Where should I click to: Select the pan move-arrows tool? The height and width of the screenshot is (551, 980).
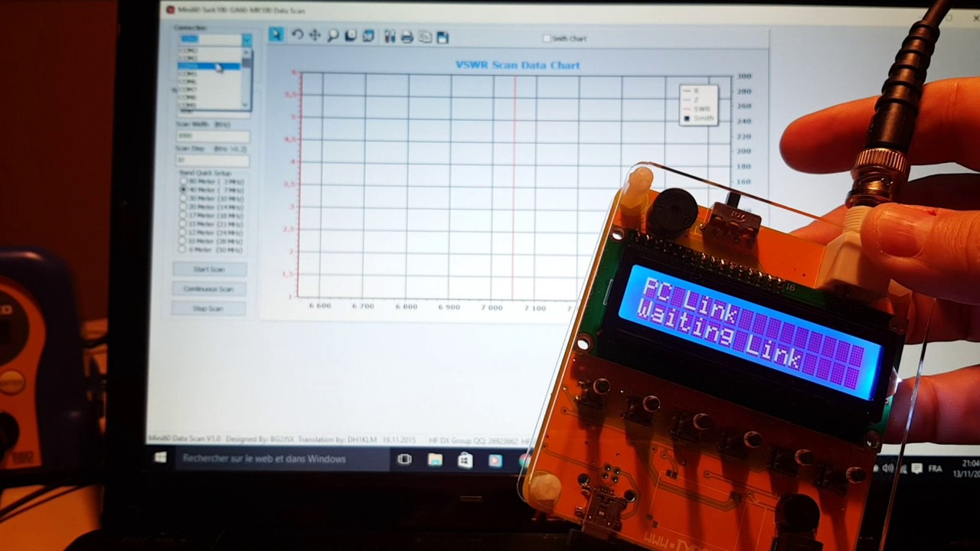pyautogui.click(x=315, y=35)
